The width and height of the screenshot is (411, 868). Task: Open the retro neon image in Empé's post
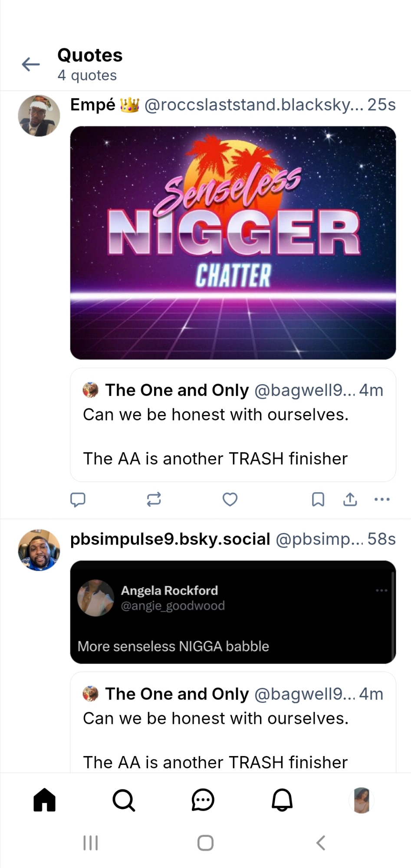click(x=233, y=243)
